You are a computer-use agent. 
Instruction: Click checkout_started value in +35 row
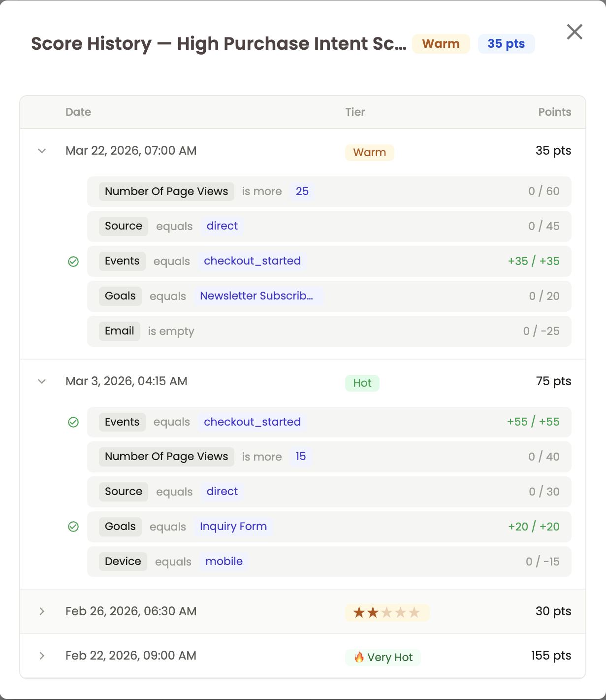tap(252, 261)
